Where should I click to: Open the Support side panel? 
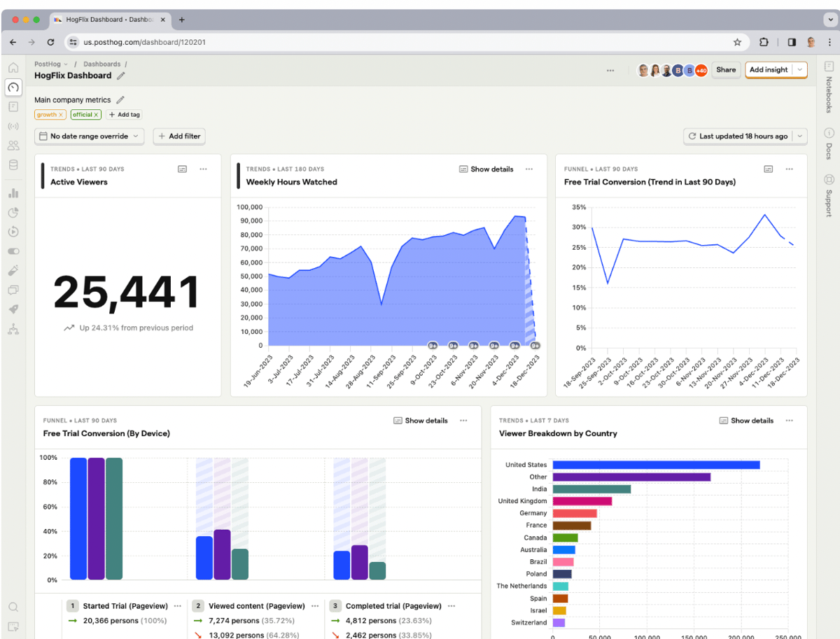coord(829,195)
